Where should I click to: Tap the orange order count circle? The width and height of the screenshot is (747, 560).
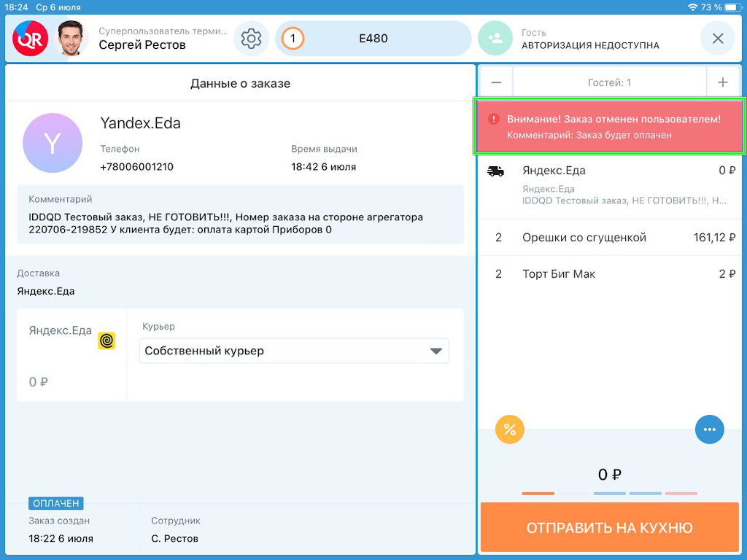point(293,39)
